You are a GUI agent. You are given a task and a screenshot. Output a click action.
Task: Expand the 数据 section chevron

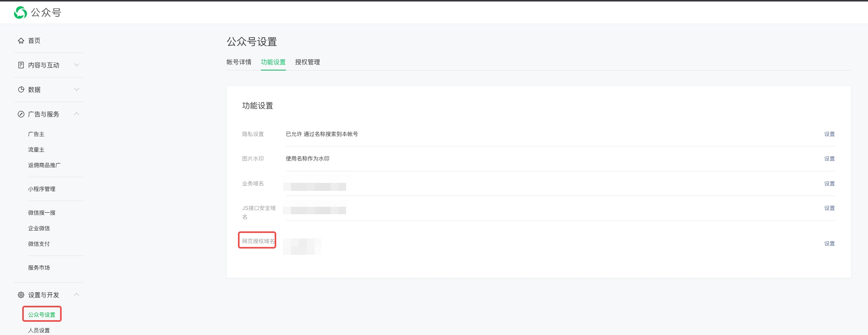77,90
